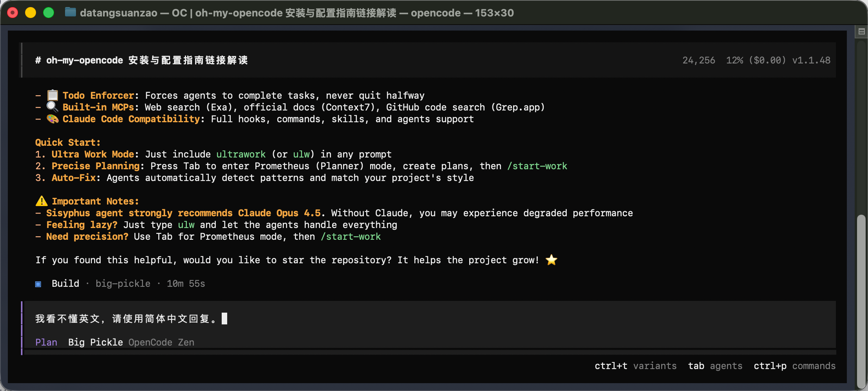Click the split pane icon at top right
This screenshot has width=868, height=391.
tap(861, 31)
